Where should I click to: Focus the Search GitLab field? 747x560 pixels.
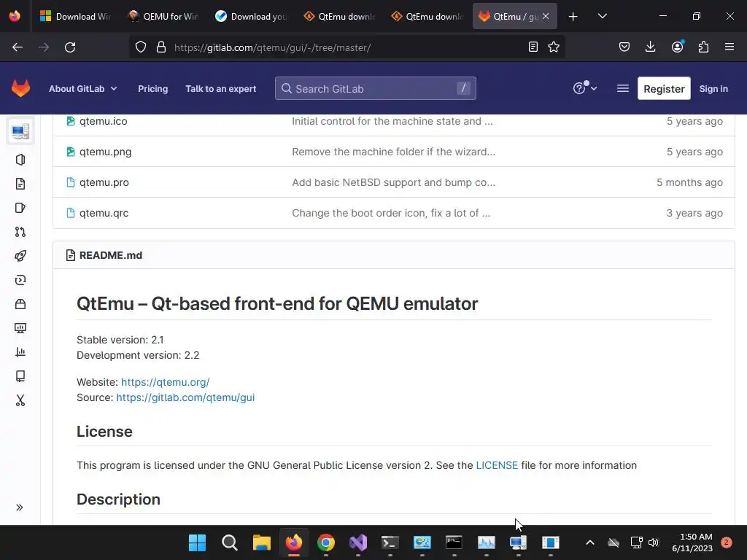coord(376,88)
